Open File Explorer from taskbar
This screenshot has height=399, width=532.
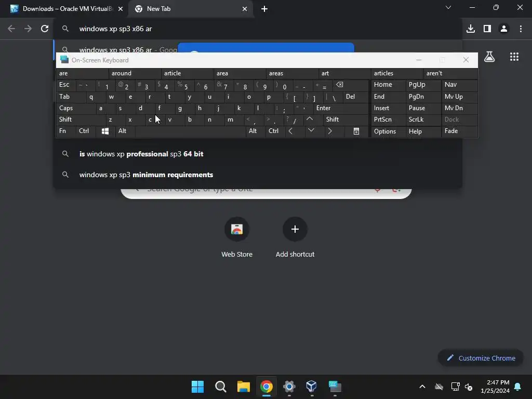tap(243, 387)
